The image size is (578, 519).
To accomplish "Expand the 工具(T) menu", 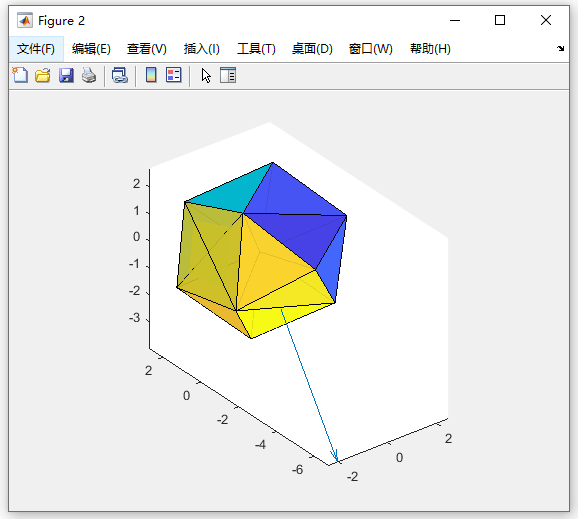I will coord(256,49).
